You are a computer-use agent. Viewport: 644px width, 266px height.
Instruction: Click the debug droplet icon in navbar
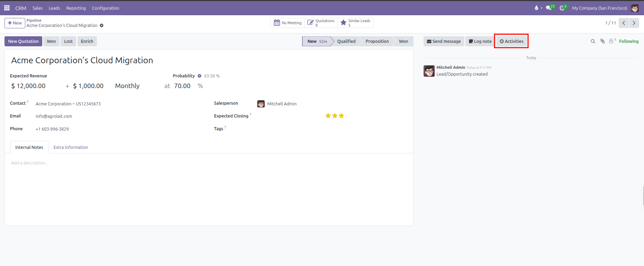(536, 8)
